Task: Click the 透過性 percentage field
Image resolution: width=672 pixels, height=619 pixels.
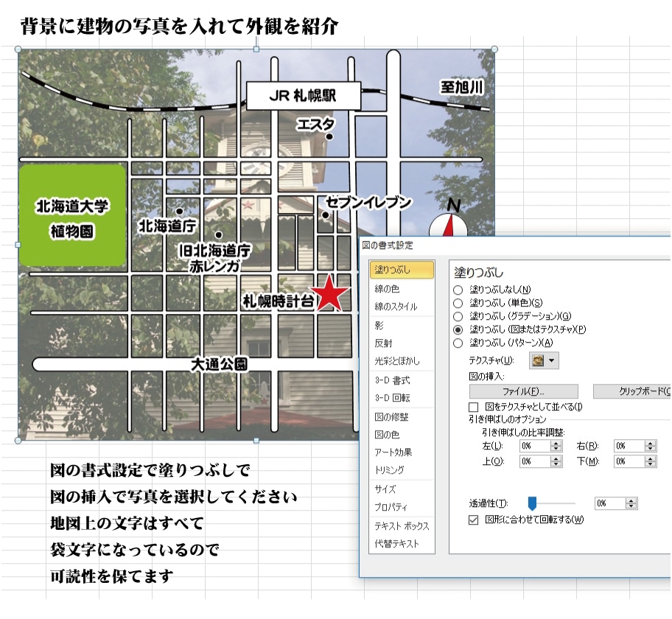Action: tap(610, 503)
